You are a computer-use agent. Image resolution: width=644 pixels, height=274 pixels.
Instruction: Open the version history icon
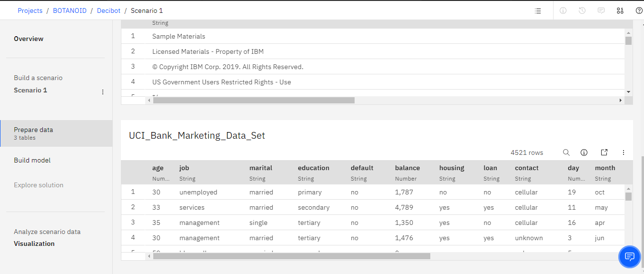582,10
